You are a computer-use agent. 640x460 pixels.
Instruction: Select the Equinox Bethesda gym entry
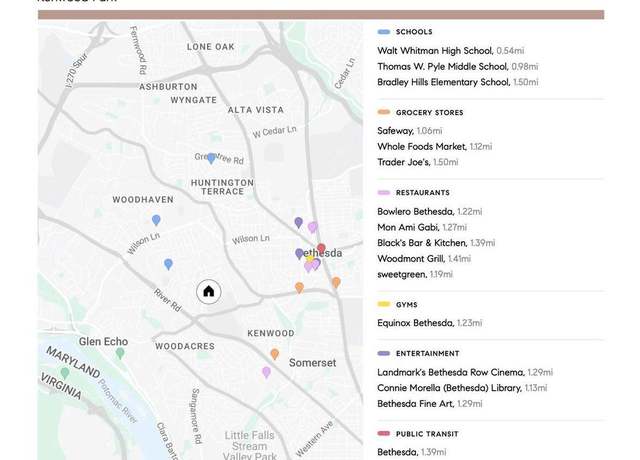tap(429, 323)
